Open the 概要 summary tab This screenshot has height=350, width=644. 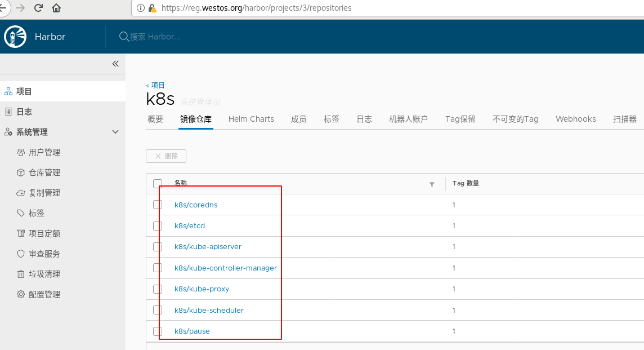(155, 119)
